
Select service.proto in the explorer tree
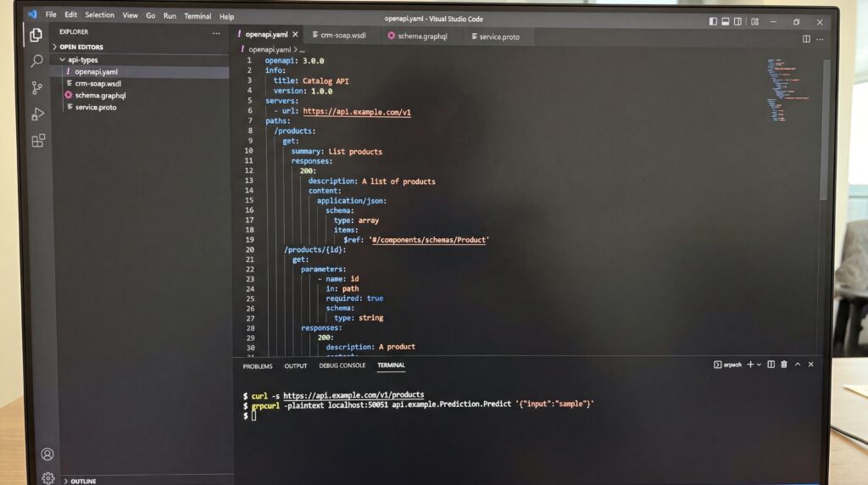click(95, 108)
